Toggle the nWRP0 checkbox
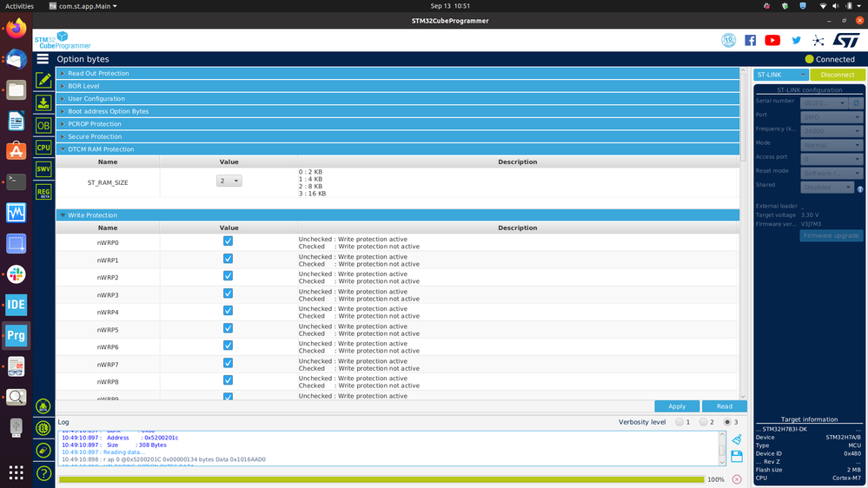Image resolution: width=868 pixels, height=488 pixels. click(x=228, y=241)
